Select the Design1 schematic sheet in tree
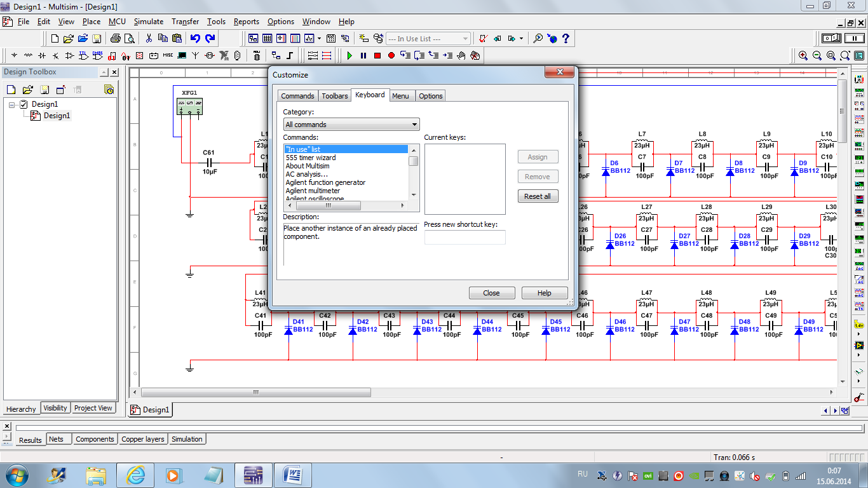Image resolution: width=868 pixels, height=488 pixels. (x=57, y=116)
